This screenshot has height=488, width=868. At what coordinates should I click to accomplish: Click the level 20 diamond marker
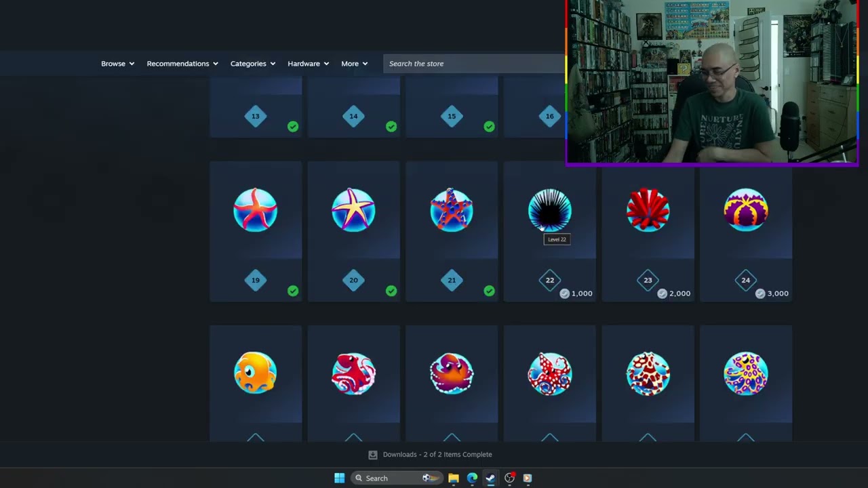click(353, 280)
